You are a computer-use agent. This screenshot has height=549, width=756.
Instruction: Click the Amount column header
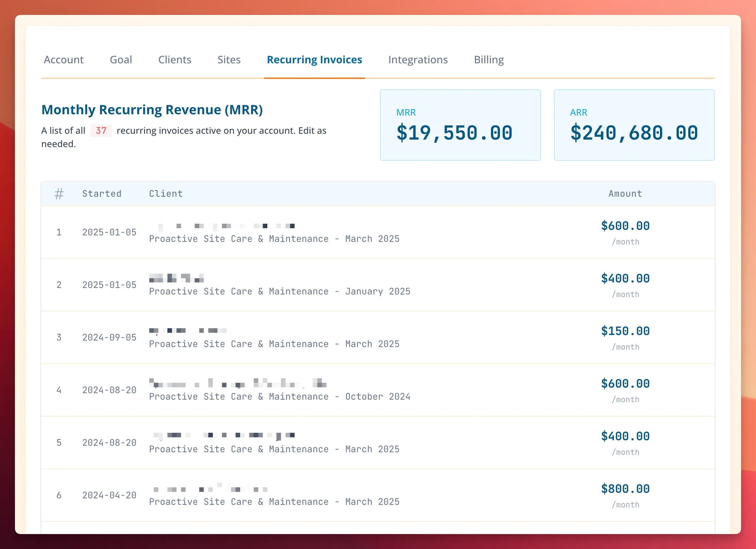tap(625, 193)
